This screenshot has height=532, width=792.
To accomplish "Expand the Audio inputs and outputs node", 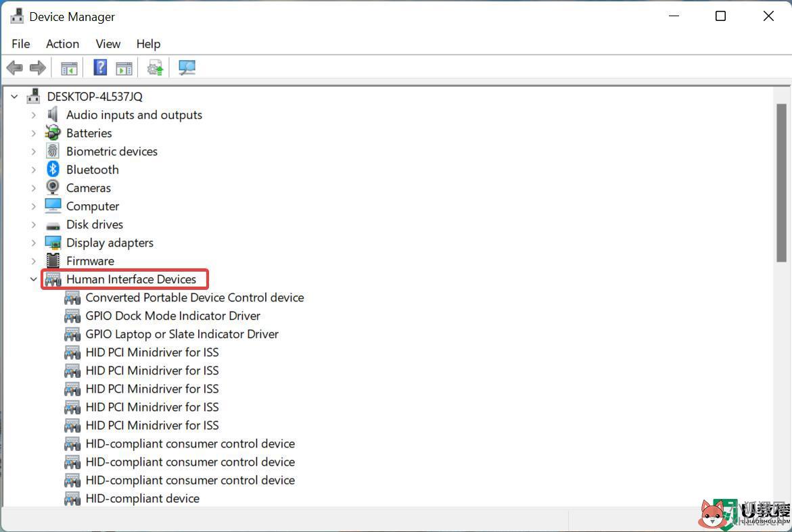I will click(33, 115).
